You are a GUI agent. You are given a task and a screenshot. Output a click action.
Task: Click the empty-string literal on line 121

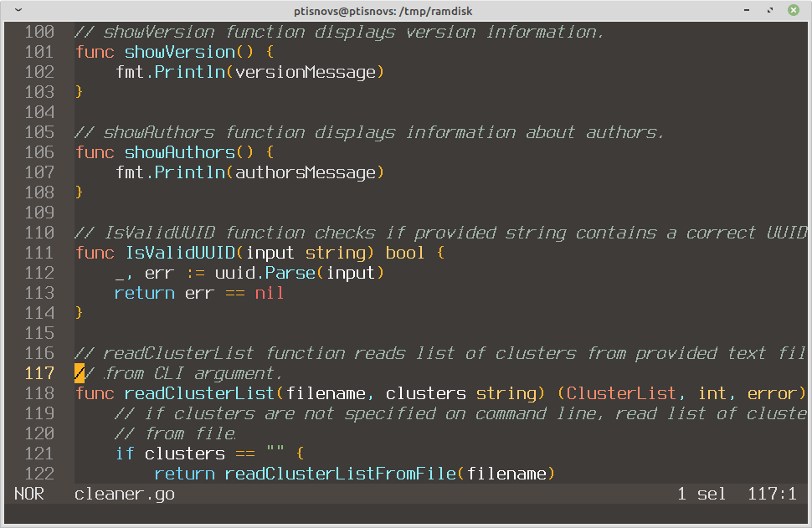275,450
